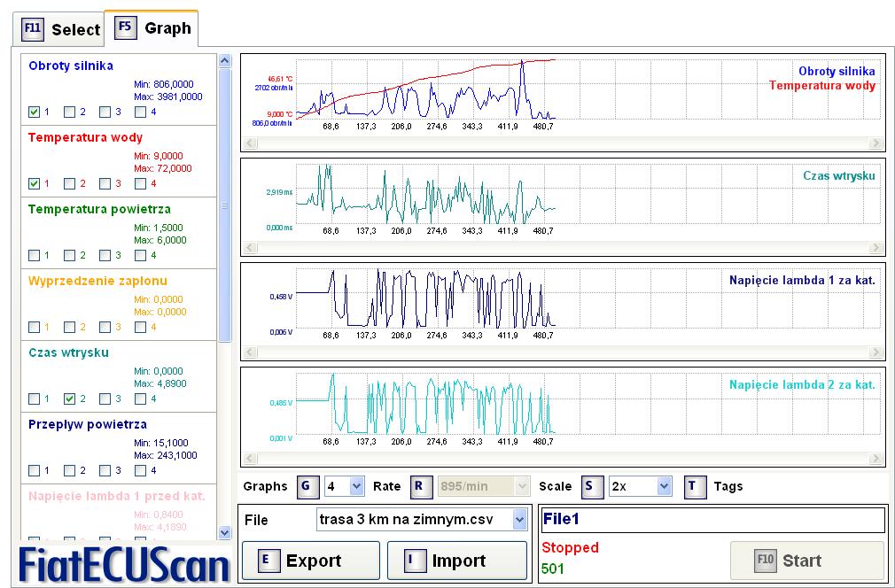Check graph 3 for Przepływ powietrza
Viewport: 895px width, 588px height.
(x=105, y=470)
